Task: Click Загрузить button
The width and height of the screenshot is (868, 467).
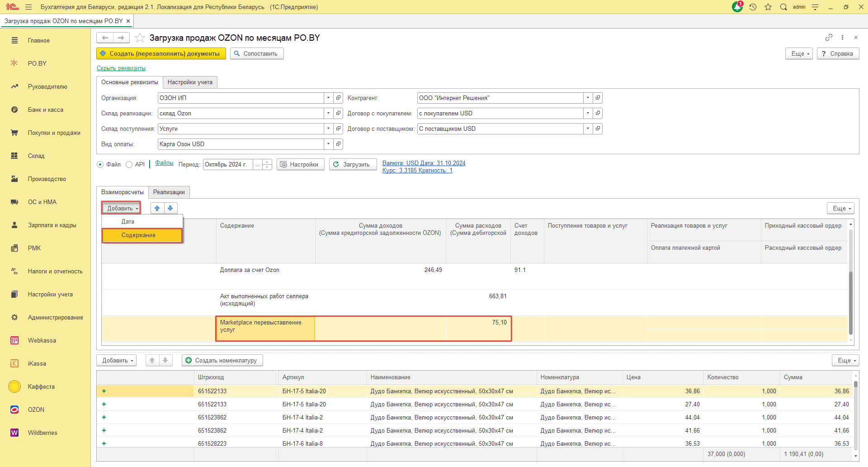Action: tap(353, 164)
